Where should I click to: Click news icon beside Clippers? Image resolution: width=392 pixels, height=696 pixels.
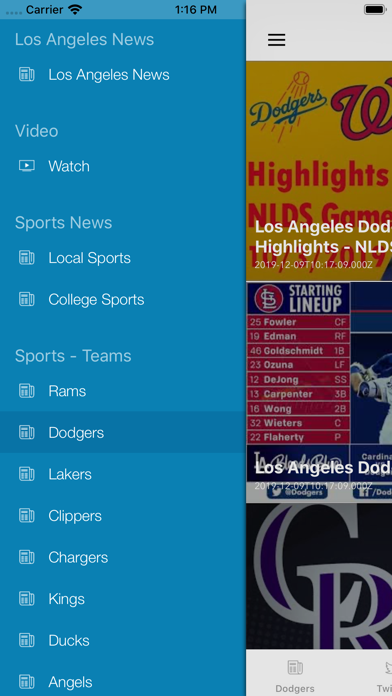[x=27, y=516]
